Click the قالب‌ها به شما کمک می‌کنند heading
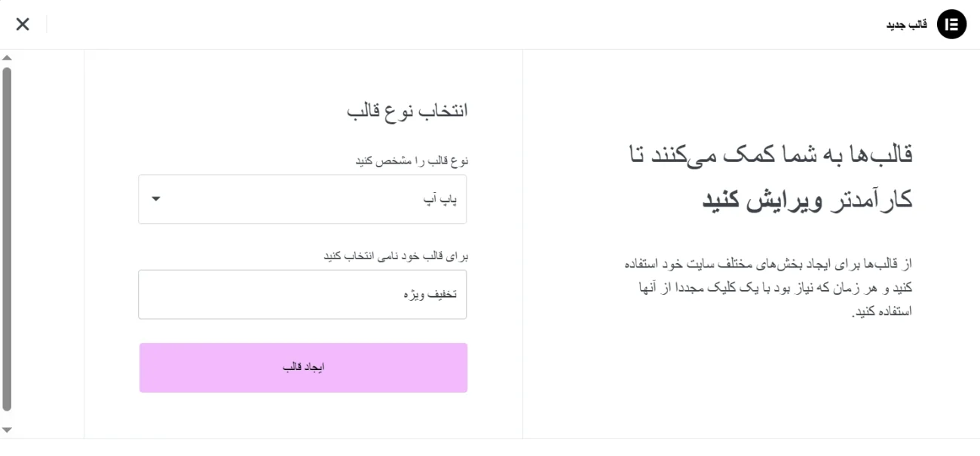This screenshot has width=980, height=456. click(769, 173)
